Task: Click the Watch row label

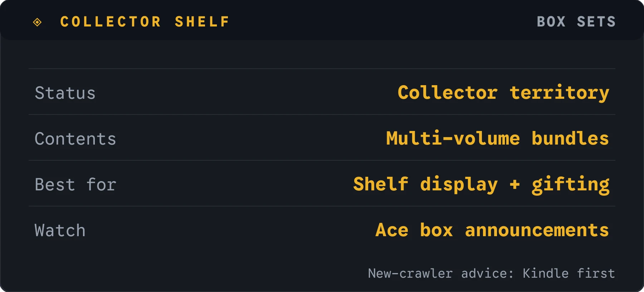Action: point(60,230)
